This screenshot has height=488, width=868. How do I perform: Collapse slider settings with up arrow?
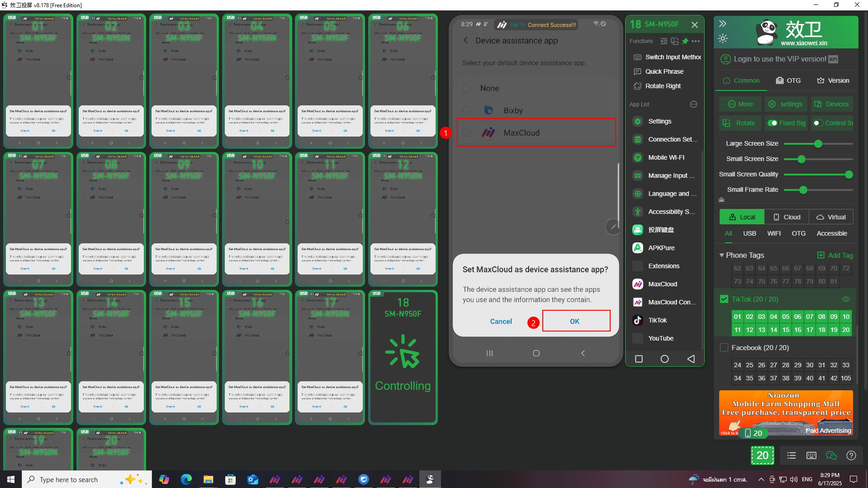click(721, 199)
